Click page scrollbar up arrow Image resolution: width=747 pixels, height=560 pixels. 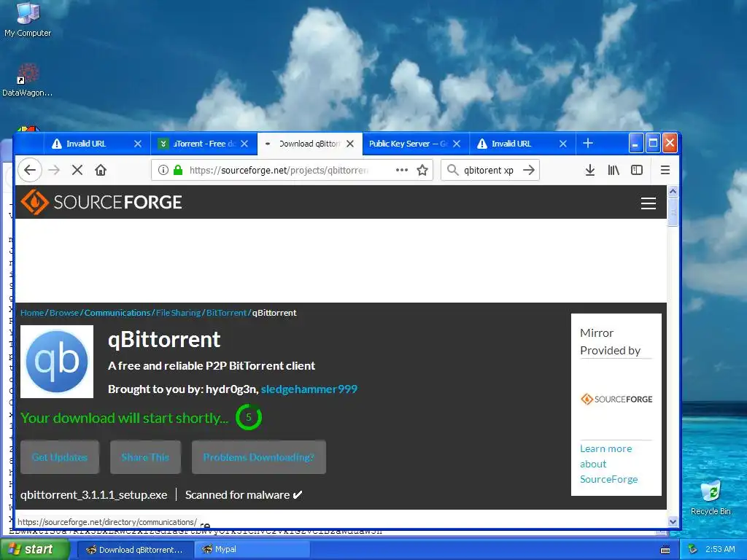tap(673, 192)
